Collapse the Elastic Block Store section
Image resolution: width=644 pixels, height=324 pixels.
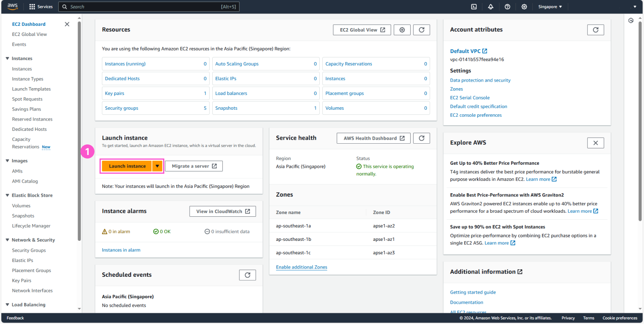pos(7,195)
